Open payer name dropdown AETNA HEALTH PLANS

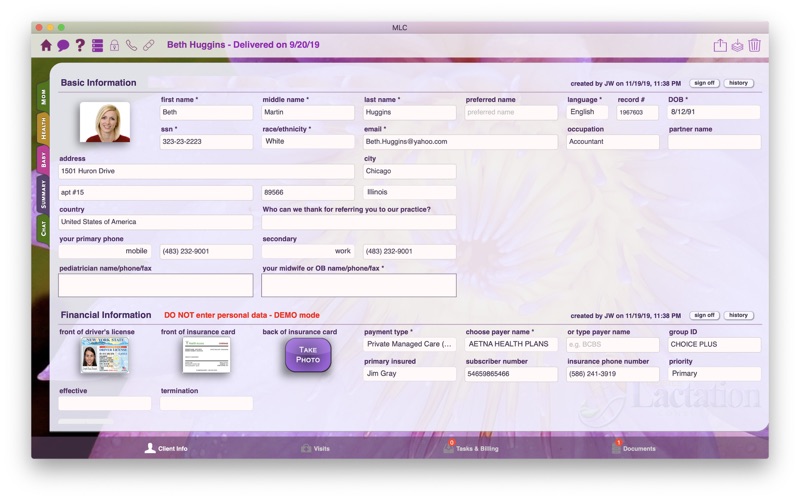coord(511,344)
